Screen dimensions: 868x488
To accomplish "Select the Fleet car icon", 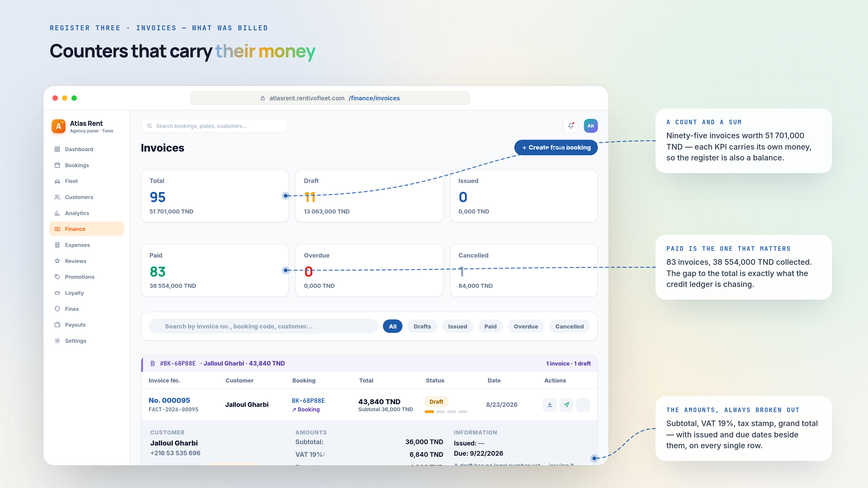I will pyautogui.click(x=57, y=181).
